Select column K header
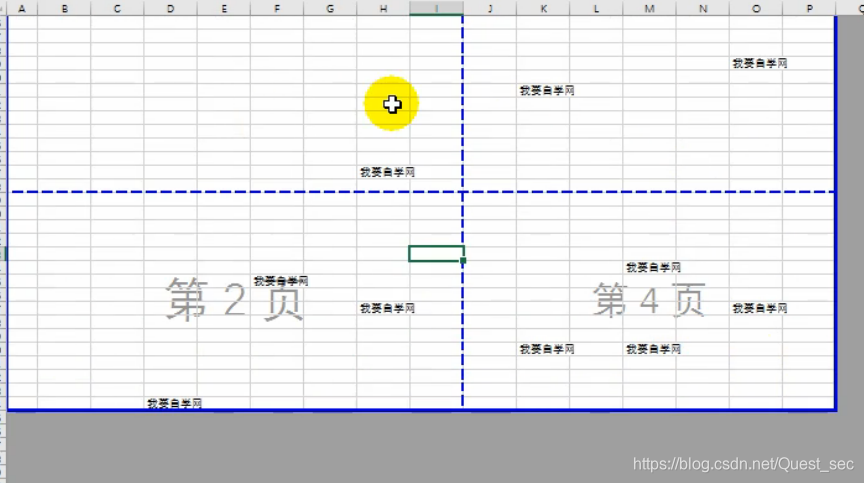This screenshot has width=864, height=483. tap(543, 8)
